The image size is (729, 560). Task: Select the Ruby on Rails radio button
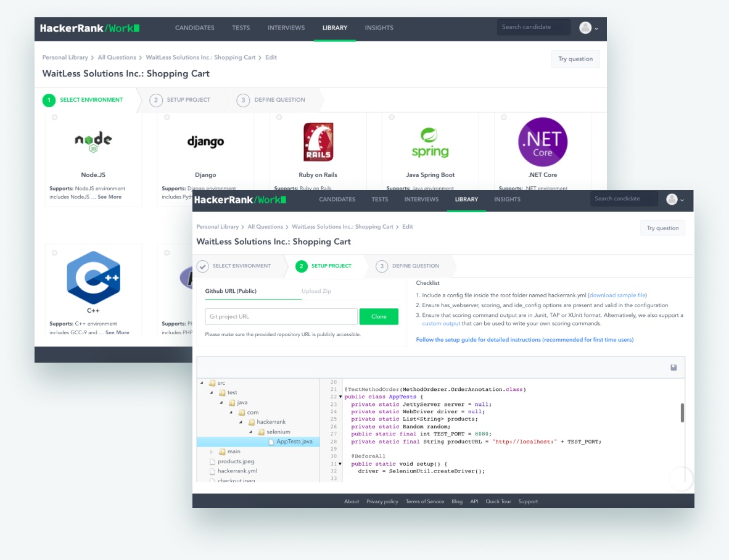pyautogui.click(x=279, y=117)
